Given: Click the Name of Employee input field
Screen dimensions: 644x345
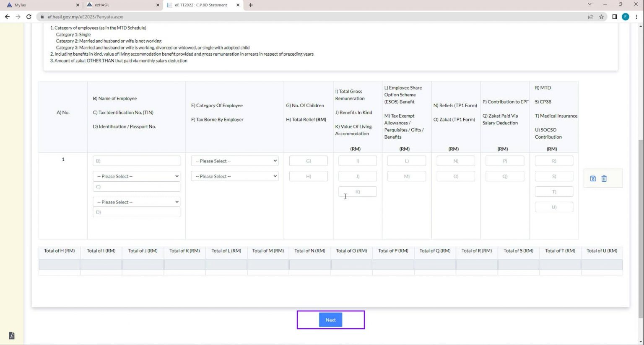Looking at the screenshot, I should [x=136, y=161].
